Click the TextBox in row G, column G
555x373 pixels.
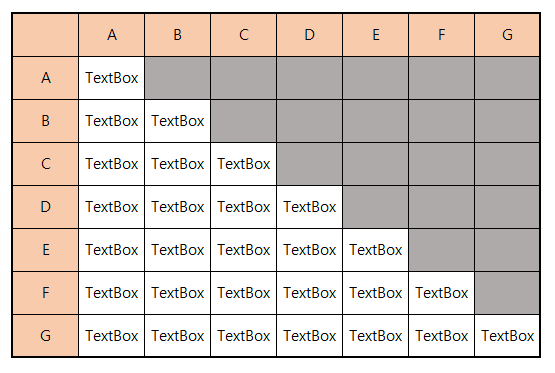point(507,336)
